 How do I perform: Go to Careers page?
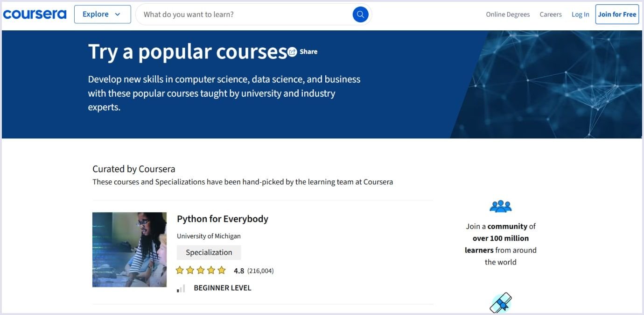click(551, 14)
